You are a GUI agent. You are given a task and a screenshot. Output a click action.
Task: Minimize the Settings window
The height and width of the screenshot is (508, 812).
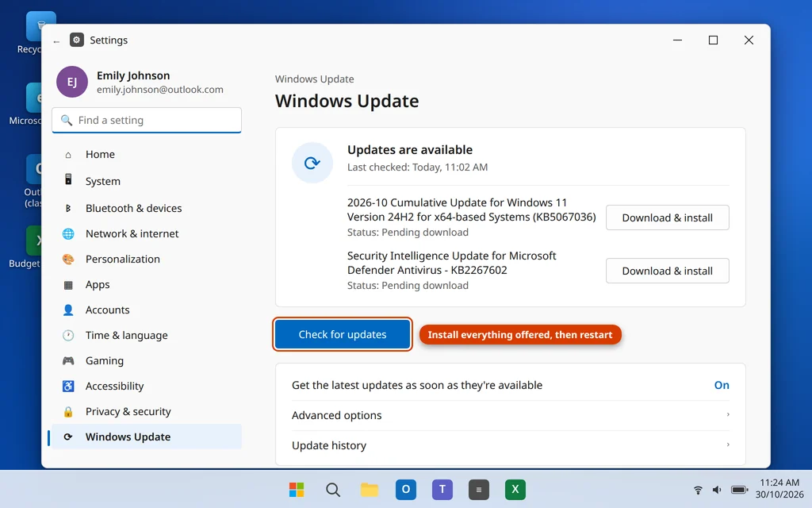677,40
